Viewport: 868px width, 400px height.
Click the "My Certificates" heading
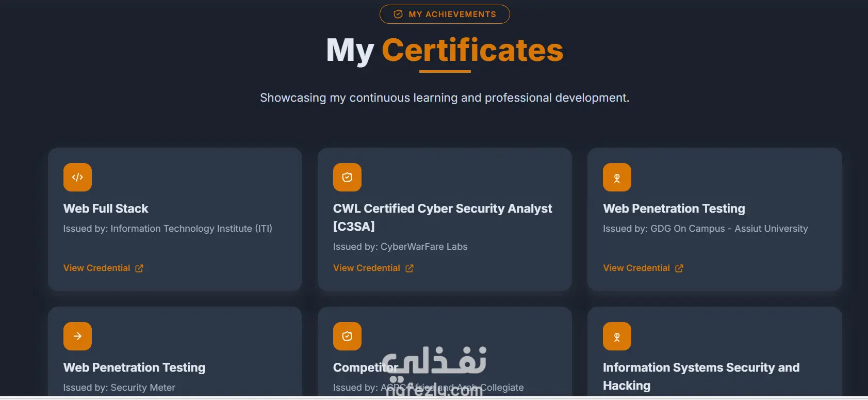(x=445, y=50)
